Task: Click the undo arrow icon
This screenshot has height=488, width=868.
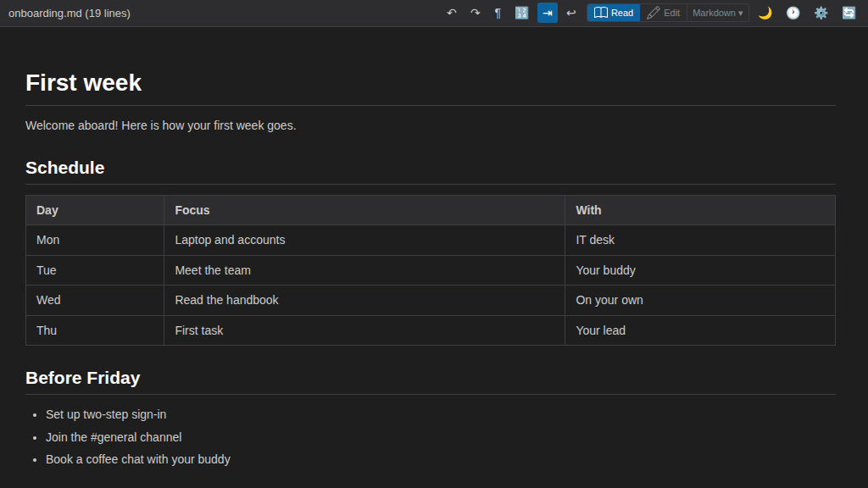Action: pos(452,13)
